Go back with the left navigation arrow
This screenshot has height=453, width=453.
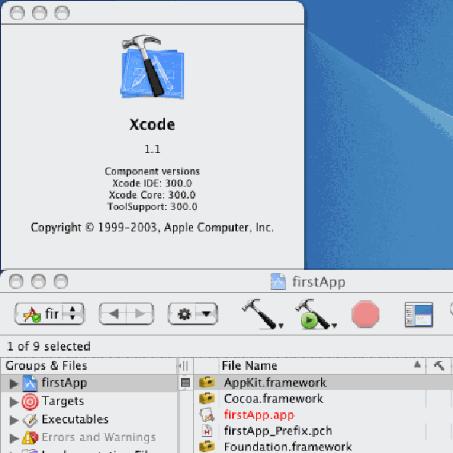(x=113, y=314)
